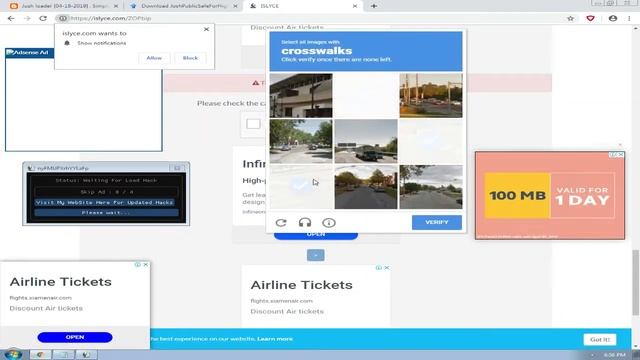Viewport: 640px width, 360px height.
Task: Close the small hack loader window
Action: pos(177,168)
